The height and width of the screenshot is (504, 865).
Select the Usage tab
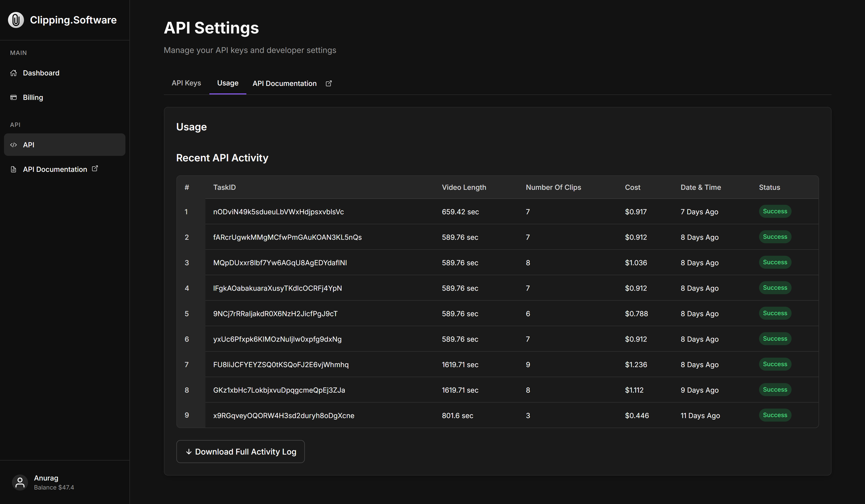(x=228, y=83)
